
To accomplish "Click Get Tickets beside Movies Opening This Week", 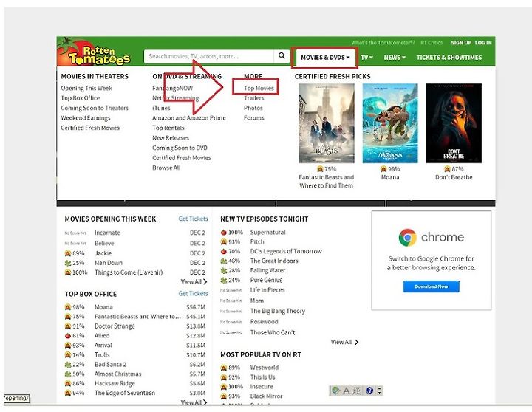I will [193, 219].
